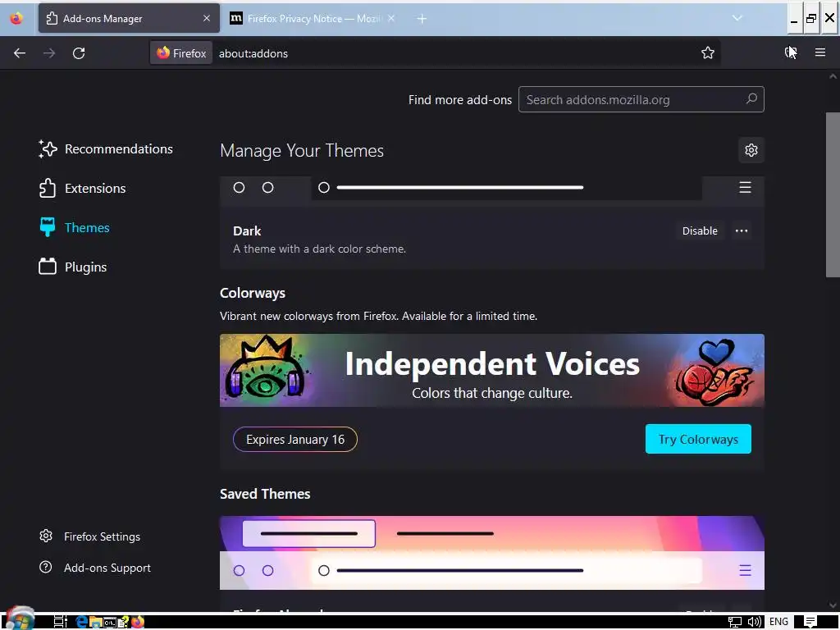Screen dimensions: 840x630
Task: Switch to the Firefox Privacy Notice tab
Action: click(313, 18)
